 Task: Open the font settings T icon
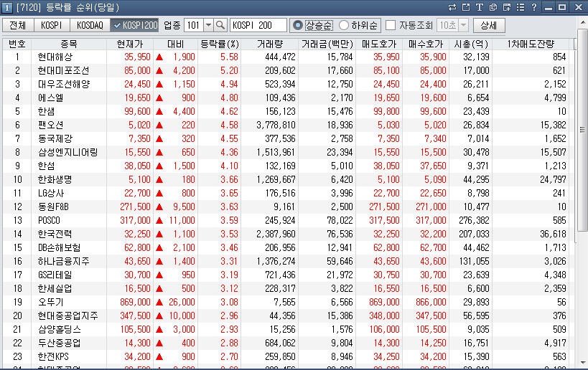click(479, 7)
